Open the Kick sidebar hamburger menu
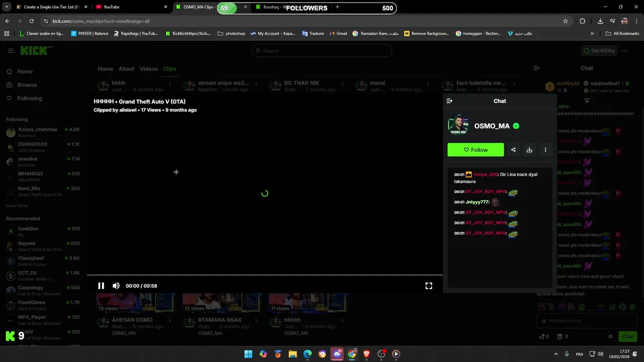The image size is (644, 362). click(x=11, y=51)
